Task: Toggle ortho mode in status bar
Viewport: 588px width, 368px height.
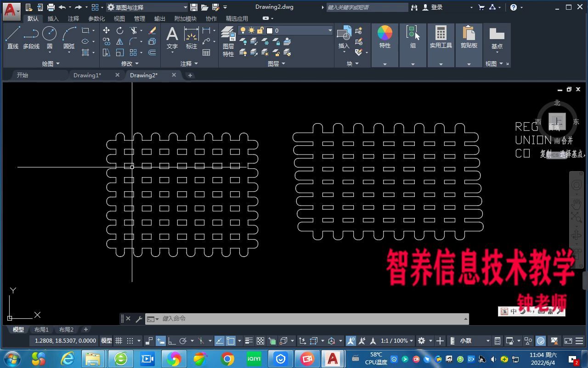Action: click(x=172, y=341)
